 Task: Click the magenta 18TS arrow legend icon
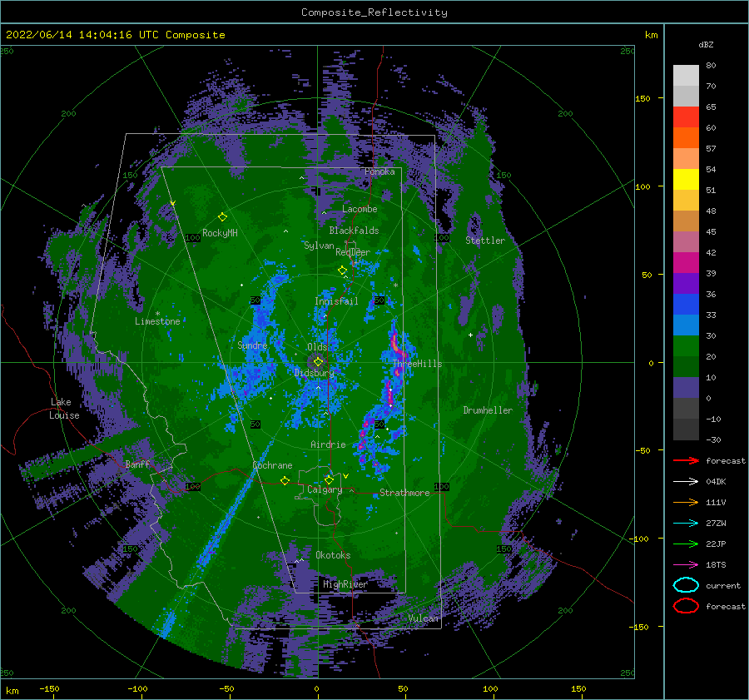pos(686,565)
